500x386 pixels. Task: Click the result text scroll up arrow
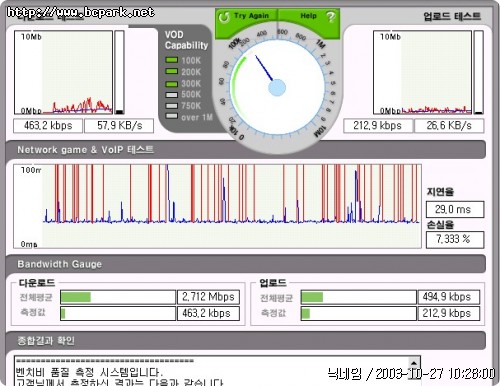pyautogui.click(x=414, y=363)
